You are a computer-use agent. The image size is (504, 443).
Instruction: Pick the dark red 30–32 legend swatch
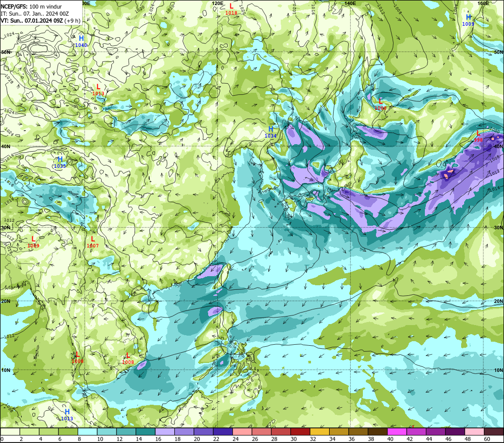point(300,431)
